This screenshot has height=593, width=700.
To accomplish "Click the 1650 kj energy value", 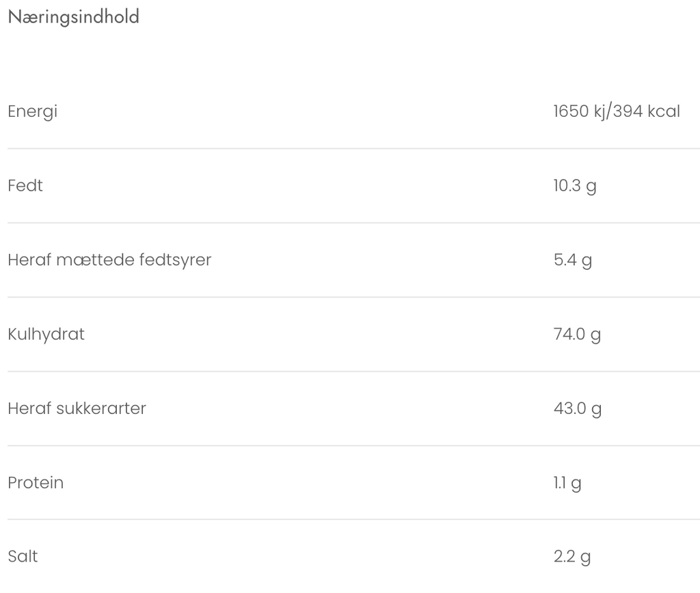I will pos(580,111).
